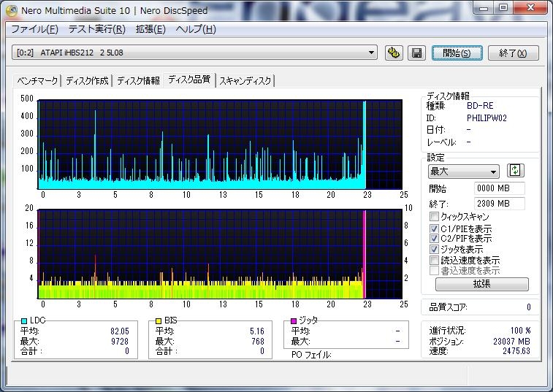Viewport: 553px width, 392px height.
Task: Click the yellow BIS legend swatch
Action: click(x=159, y=320)
